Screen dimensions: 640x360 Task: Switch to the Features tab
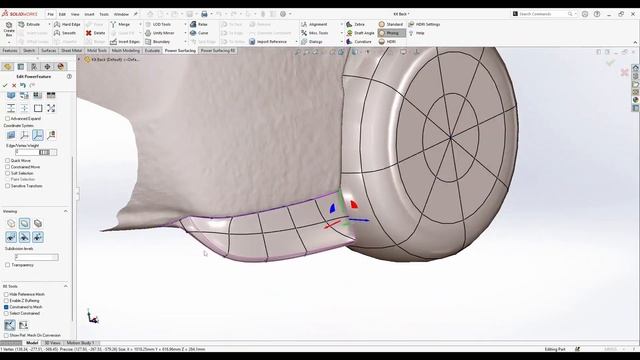(10, 51)
